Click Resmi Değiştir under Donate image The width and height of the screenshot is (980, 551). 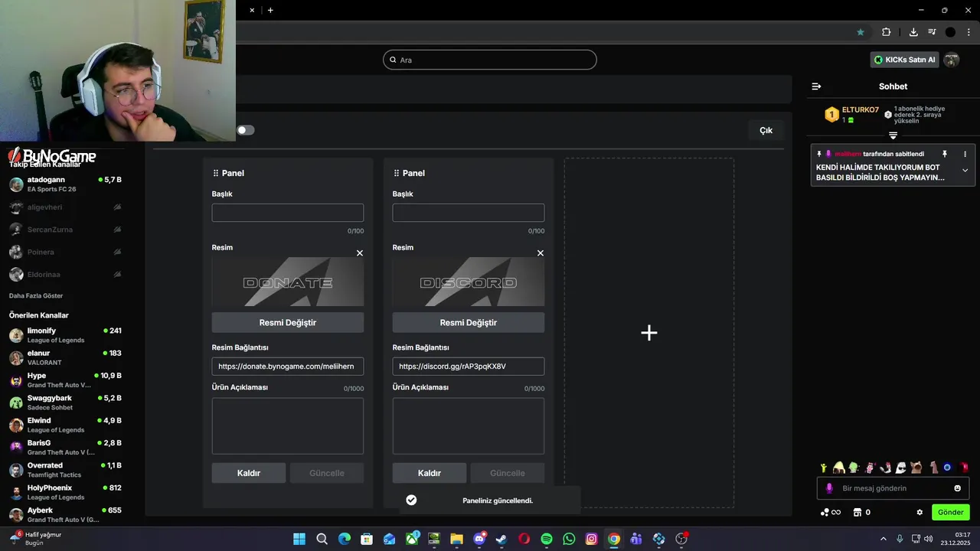(x=288, y=322)
